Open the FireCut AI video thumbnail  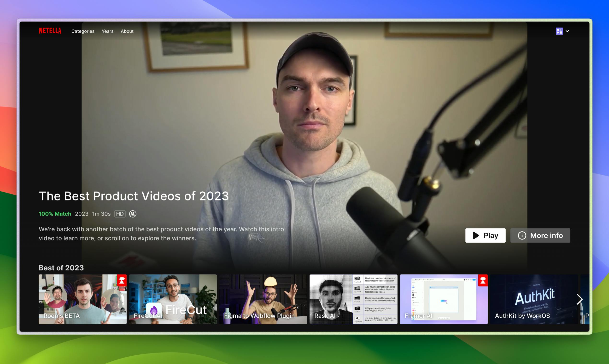point(173,299)
